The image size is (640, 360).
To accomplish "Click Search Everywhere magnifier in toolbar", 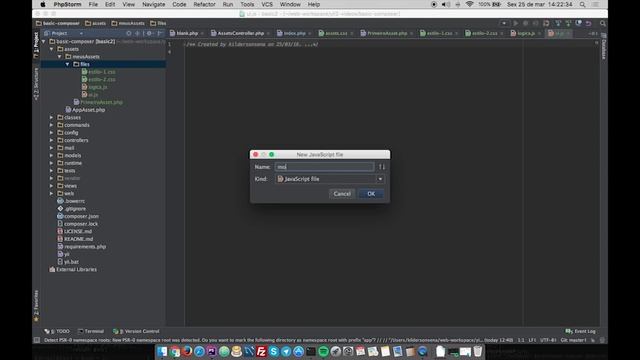I will (603, 23).
